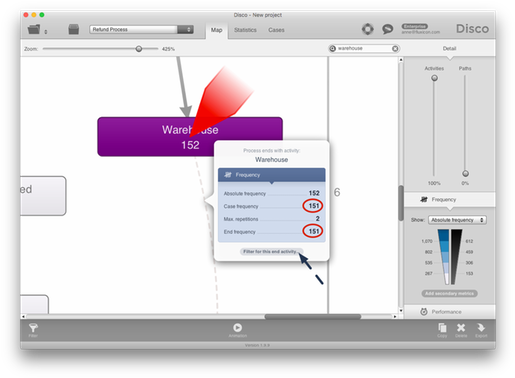Image resolution: width=515 pixels, height=378 pixels.
Task: Switch to the Statistics tab
Action: point(245,30)
